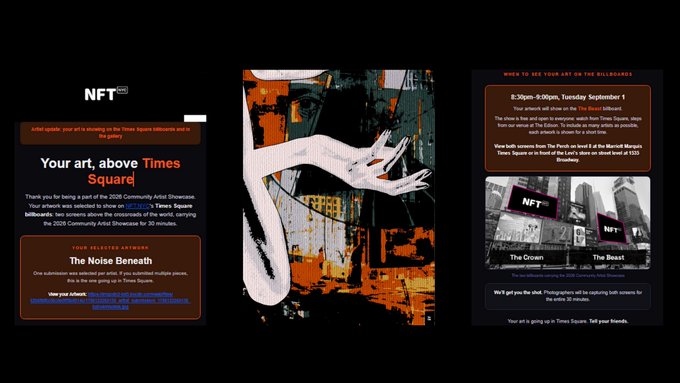Image resolution: width=680 pixels, height=383 pixels.
Task: Click the orange 'The Beast' billboard text
Action: point(589,108)
